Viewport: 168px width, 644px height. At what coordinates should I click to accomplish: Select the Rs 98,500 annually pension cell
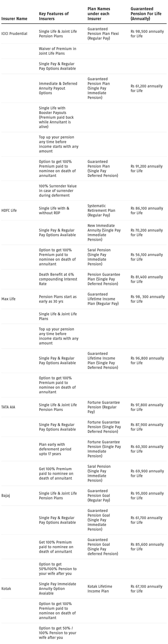point(147,34)
